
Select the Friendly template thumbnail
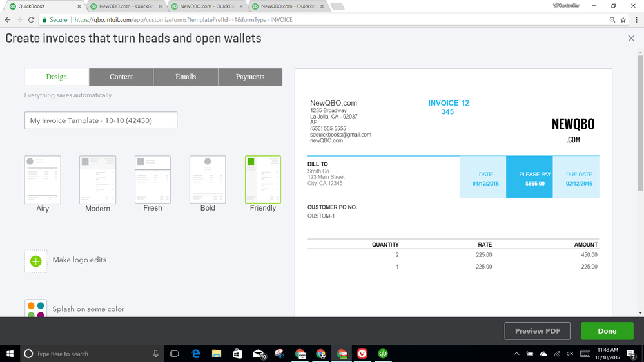coord(263,179)
